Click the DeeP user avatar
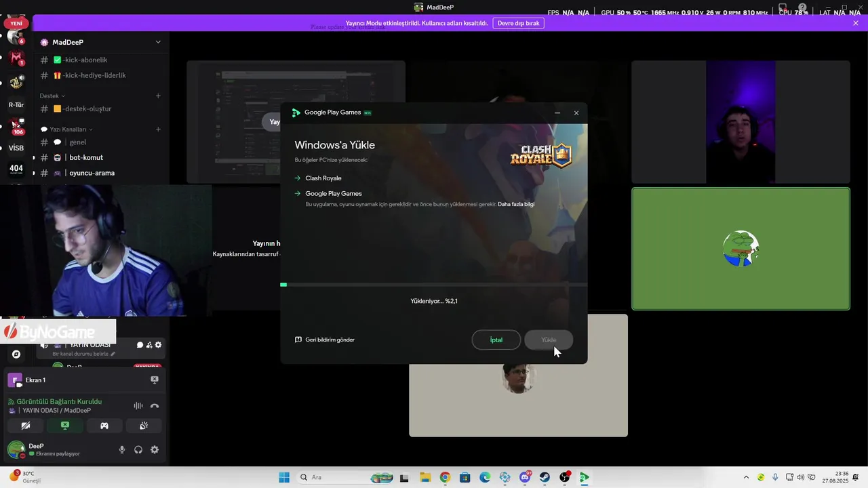 [16, 449]
